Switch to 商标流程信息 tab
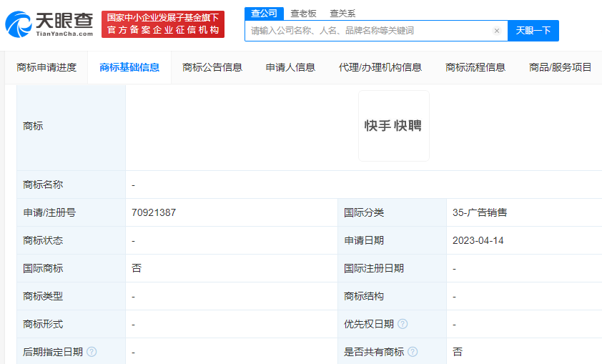Image resolution: width=602 pixels, height=364 pixels. point(475,67)
